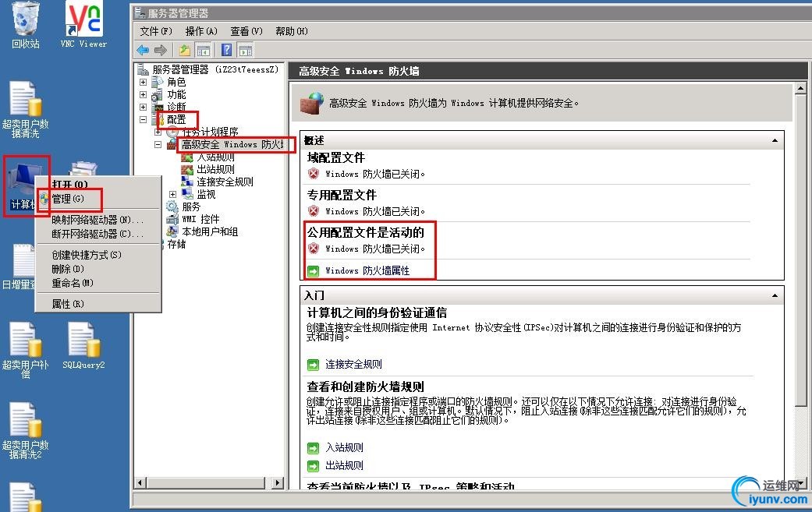This screenshot has width=812, height=512.
Task: Click the Forward arrow toolbar icon
Action: (161, 50)
